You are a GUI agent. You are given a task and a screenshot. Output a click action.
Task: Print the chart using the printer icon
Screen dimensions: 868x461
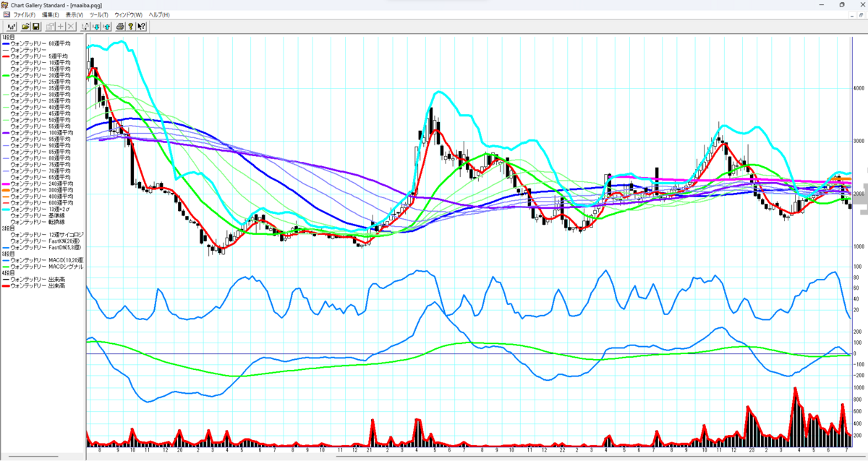point(120,27)
